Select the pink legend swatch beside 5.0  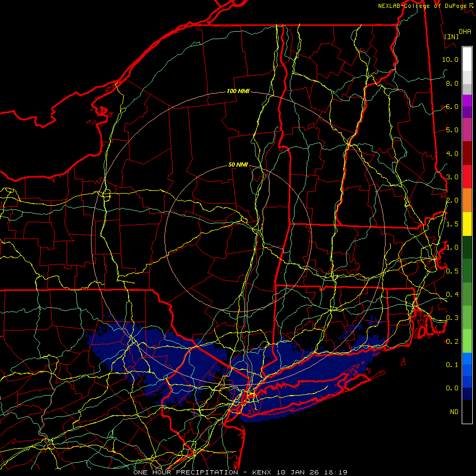467,130
